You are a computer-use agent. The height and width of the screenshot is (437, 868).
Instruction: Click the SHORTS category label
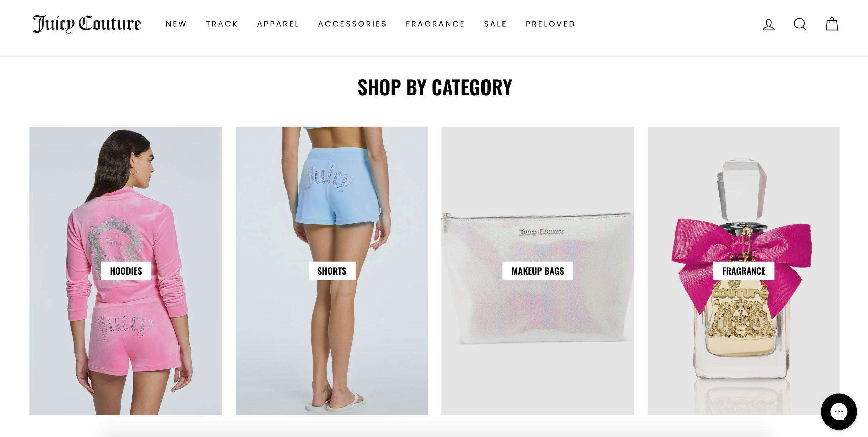332,271
